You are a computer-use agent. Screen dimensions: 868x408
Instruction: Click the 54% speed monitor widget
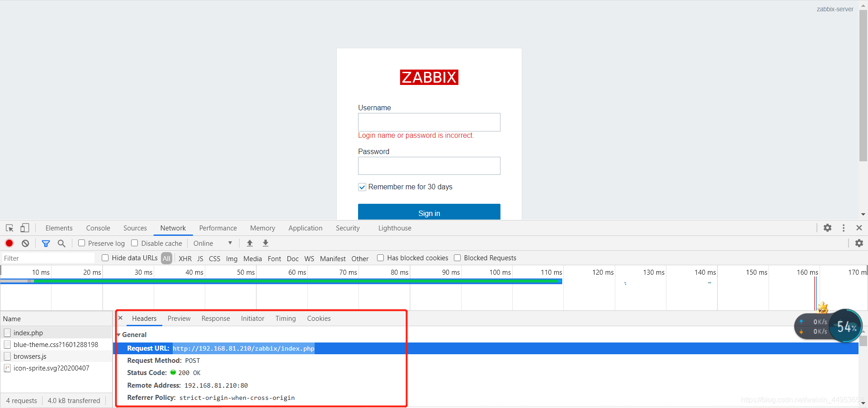pyautogui.click(x=846, y=326)
